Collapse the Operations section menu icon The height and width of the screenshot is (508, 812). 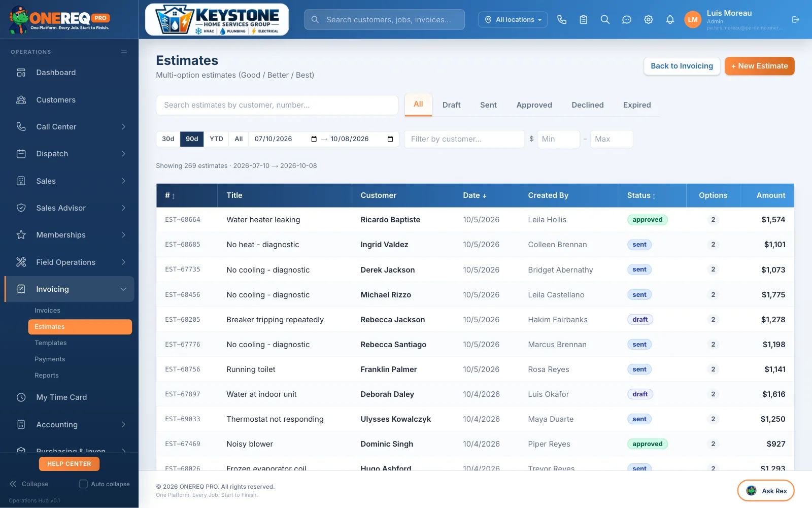point(124,52)
